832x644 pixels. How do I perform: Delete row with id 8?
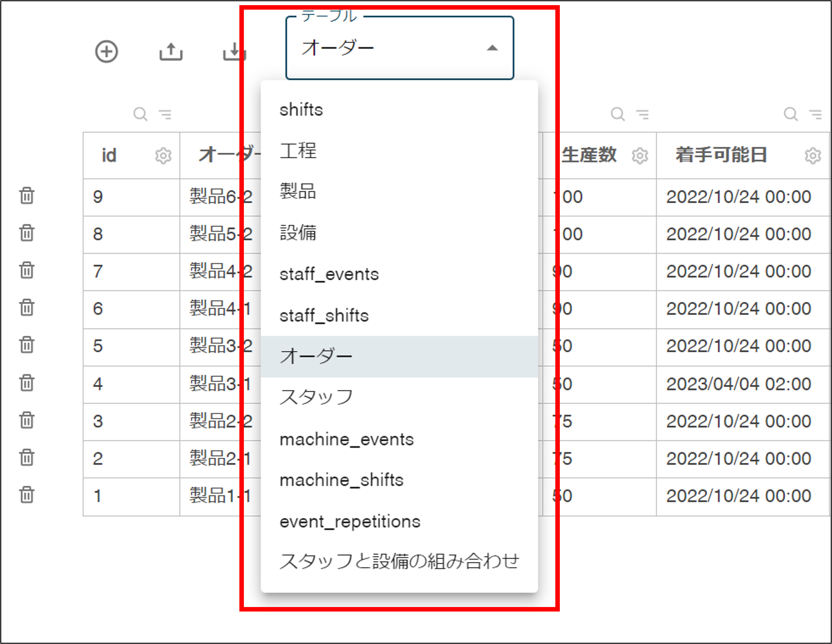pyautogui.click(x=27, y=233)
